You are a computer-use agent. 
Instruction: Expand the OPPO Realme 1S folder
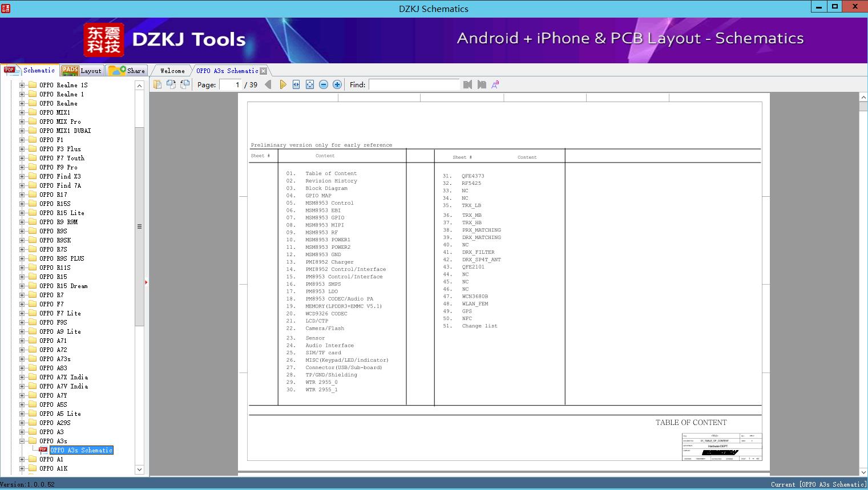[22, 85]
